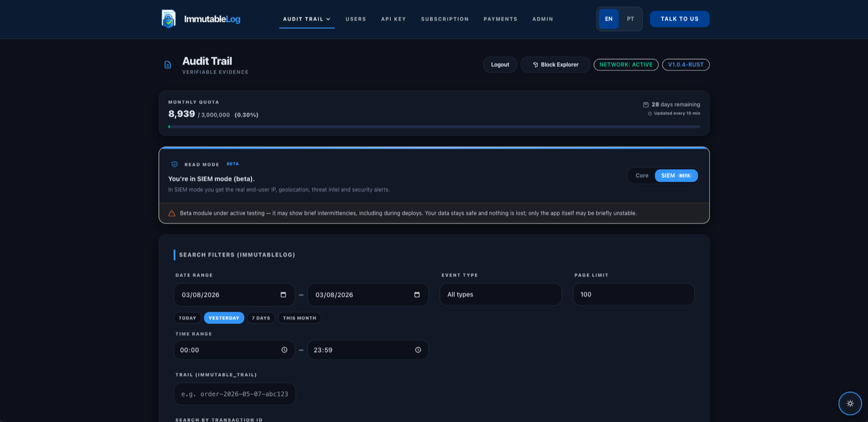Select the This Month date preset
868x422 pixels.
coord(299,318)
